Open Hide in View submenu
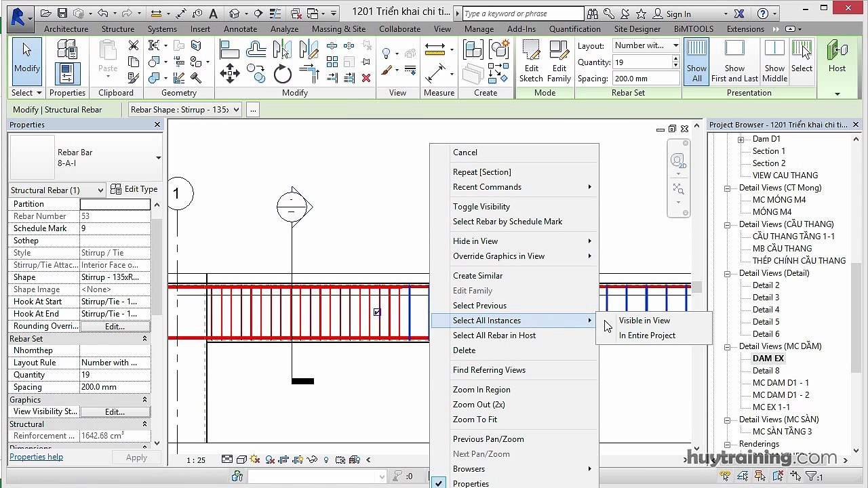 click(475, 241)
